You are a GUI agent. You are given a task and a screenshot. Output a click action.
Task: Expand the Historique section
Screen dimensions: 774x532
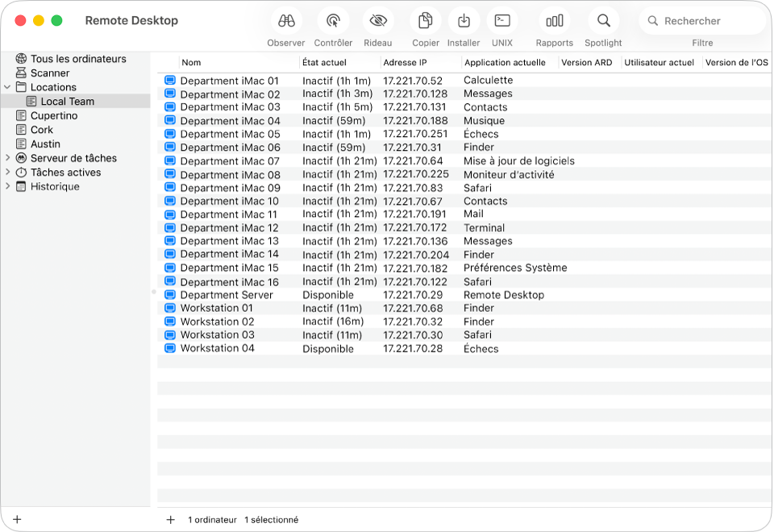click(x=8, y=186)
